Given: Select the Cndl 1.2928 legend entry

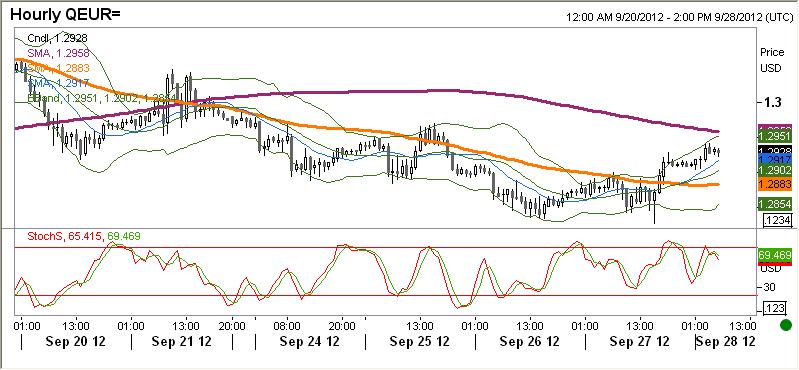Looking at the screenshot, I should (58, 38).
